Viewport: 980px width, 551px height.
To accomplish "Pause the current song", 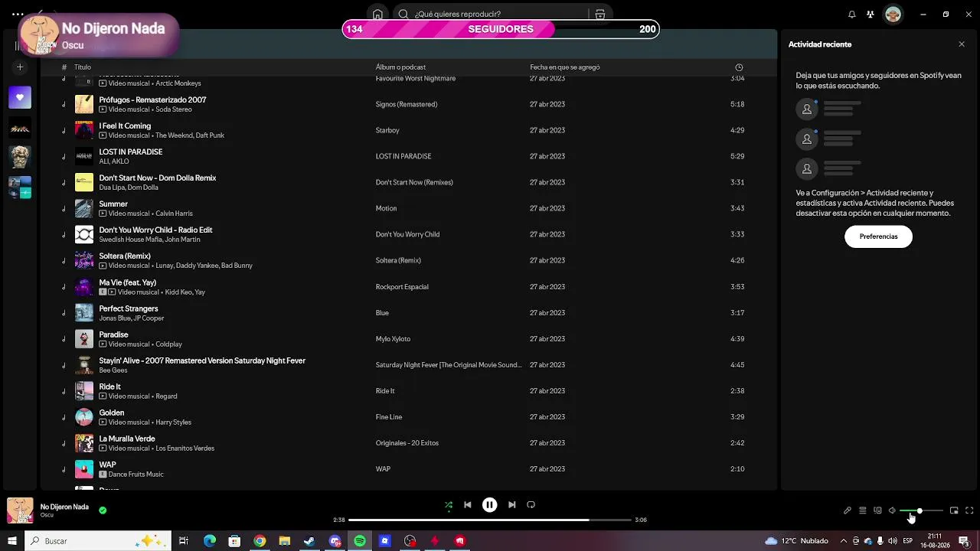I will 490,505.
